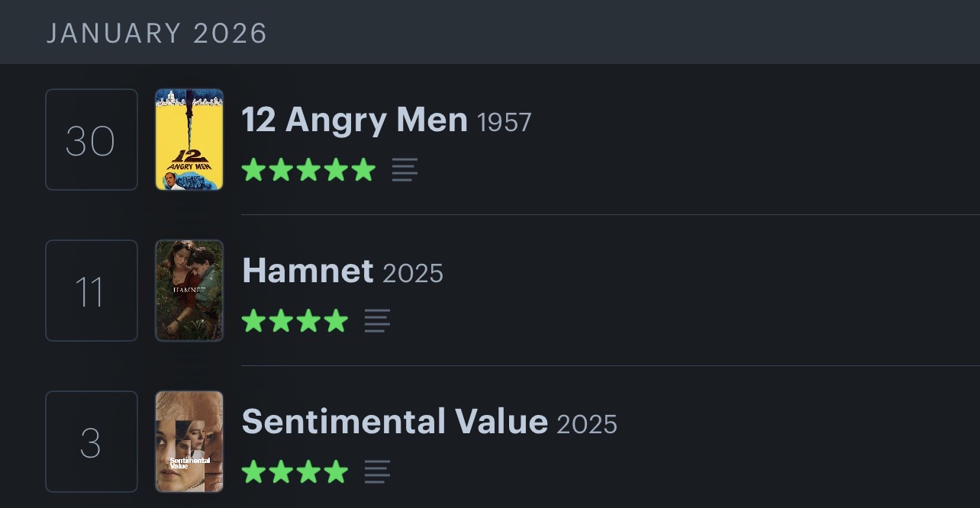This screenshot has width=980, height=508.
Task: Select the day 3 diary entry box
Action: (92, 442)
